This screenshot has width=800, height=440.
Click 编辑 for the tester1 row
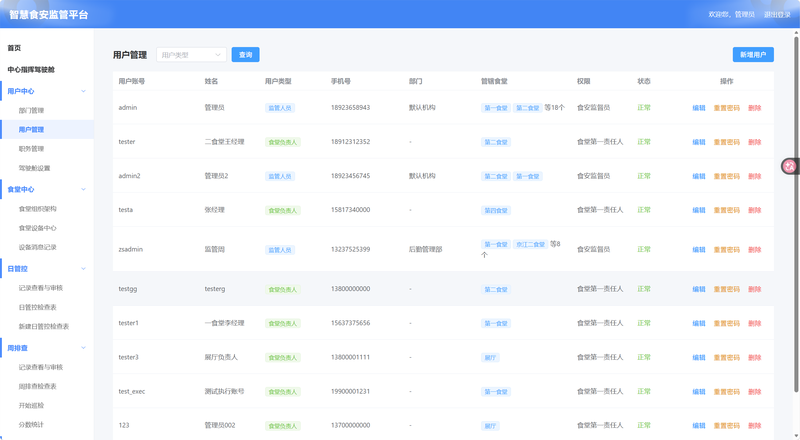[x=698, y=323]
